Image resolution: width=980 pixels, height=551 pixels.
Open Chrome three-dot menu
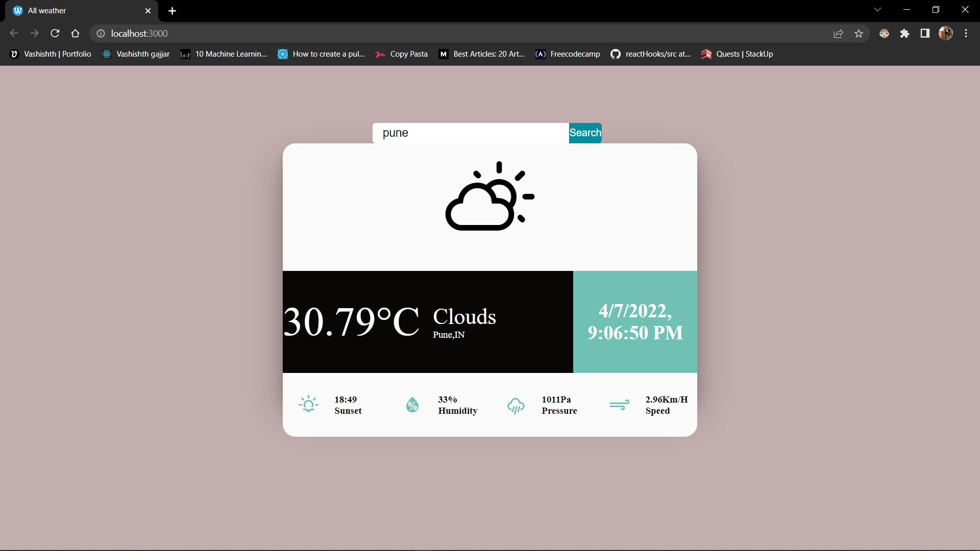click(x=966, y=33)
